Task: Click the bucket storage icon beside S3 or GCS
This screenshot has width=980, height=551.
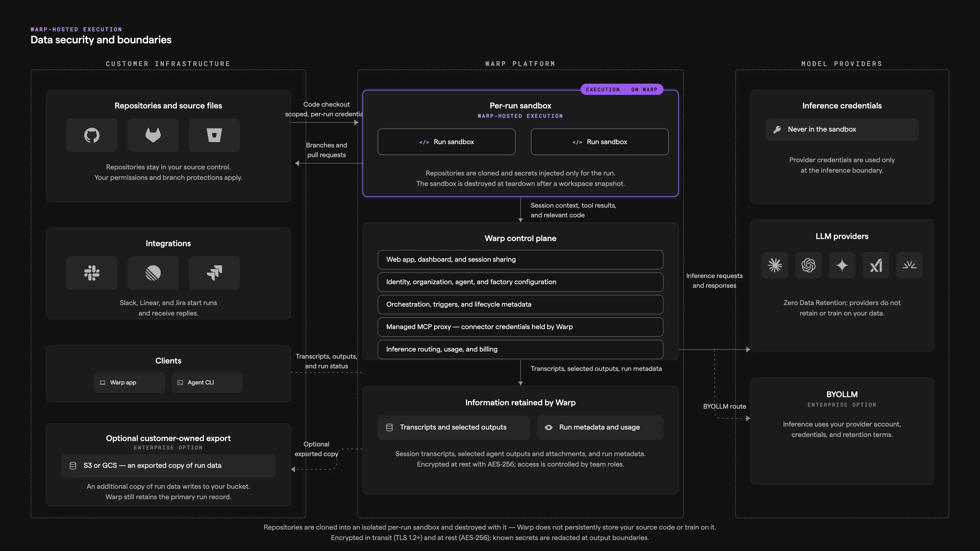Action: click(73, 466)
